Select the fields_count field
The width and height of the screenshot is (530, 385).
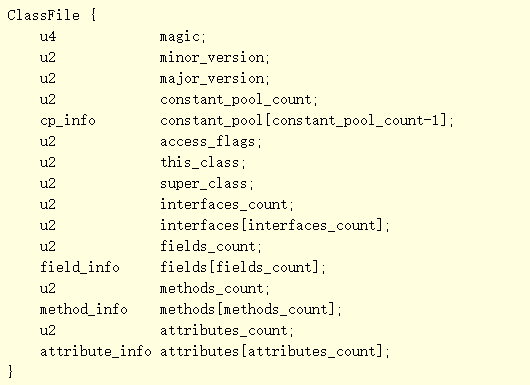(x=208, y=246)
